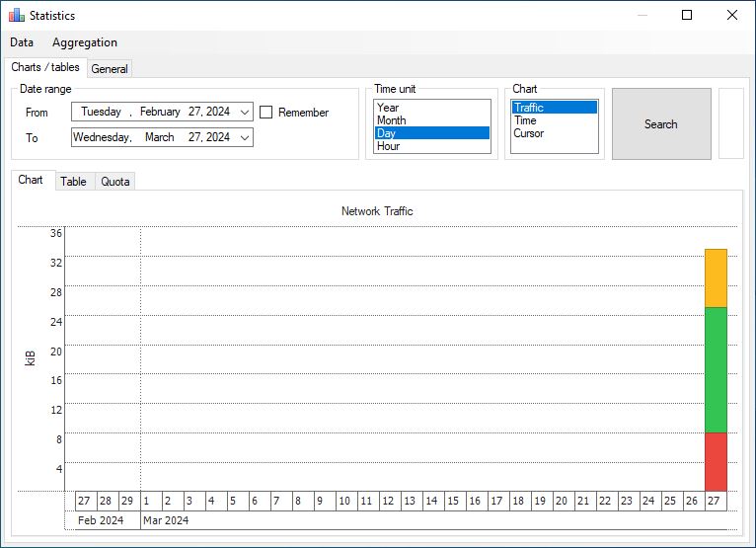This screenshot has width=756, height=548.
Task: Switch to the Charts / tables tab
Action: pyautogui.click(x=45, y=67)
